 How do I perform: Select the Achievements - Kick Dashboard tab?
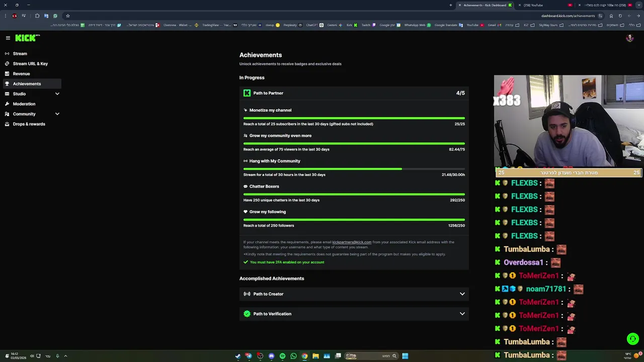click(485, 5)
